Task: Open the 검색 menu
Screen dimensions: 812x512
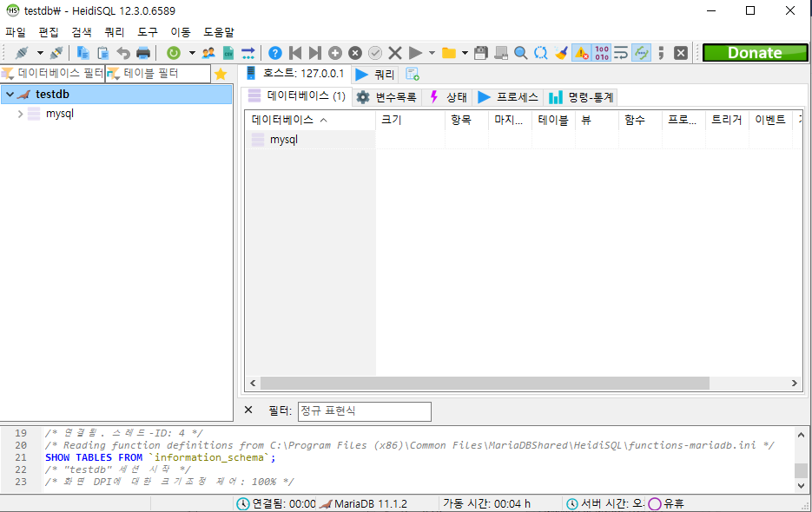Action: (x=82, y=32)
